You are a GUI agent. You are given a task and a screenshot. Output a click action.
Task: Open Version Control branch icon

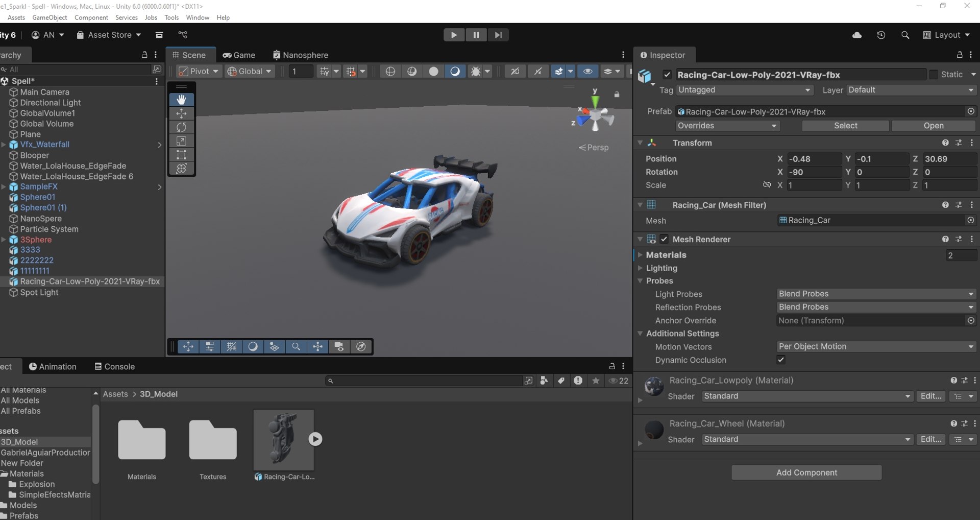pos(183,35)
